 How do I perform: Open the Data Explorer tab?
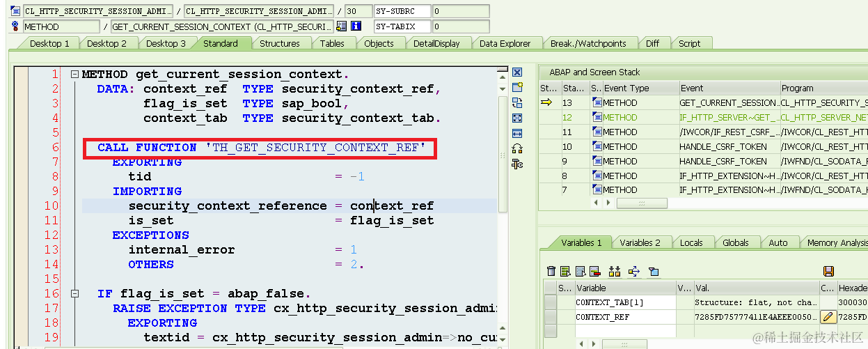pos(505,43)
